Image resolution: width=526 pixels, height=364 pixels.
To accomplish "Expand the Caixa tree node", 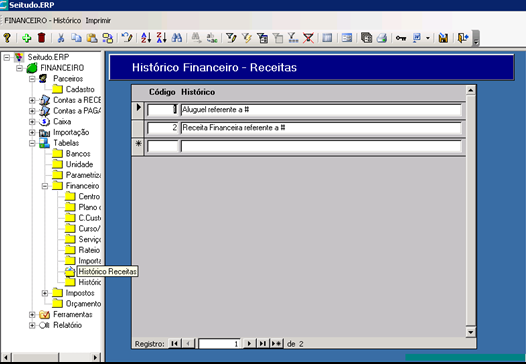I will coord(32,122).
